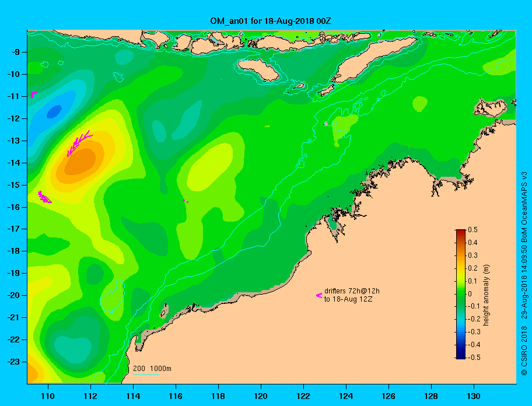Click the drifter track near 13S 112E
This screenshot has height=406, width=532.
(79, 143)
